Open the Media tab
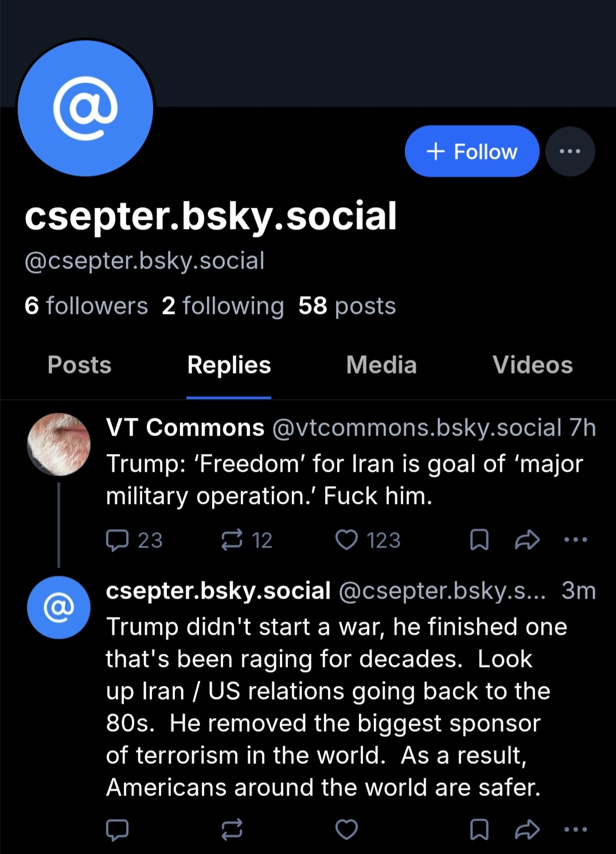This screenshot has width=616, height=854. coord(381,365)
